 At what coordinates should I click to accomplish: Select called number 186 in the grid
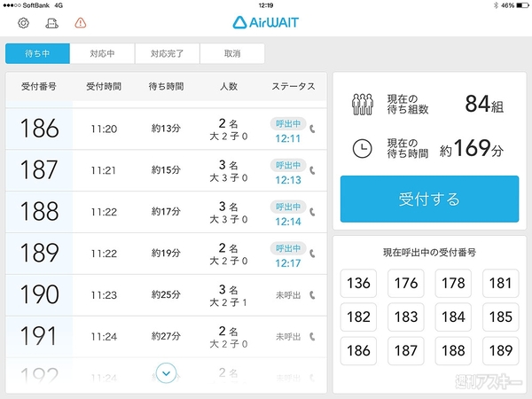[358, 351]
